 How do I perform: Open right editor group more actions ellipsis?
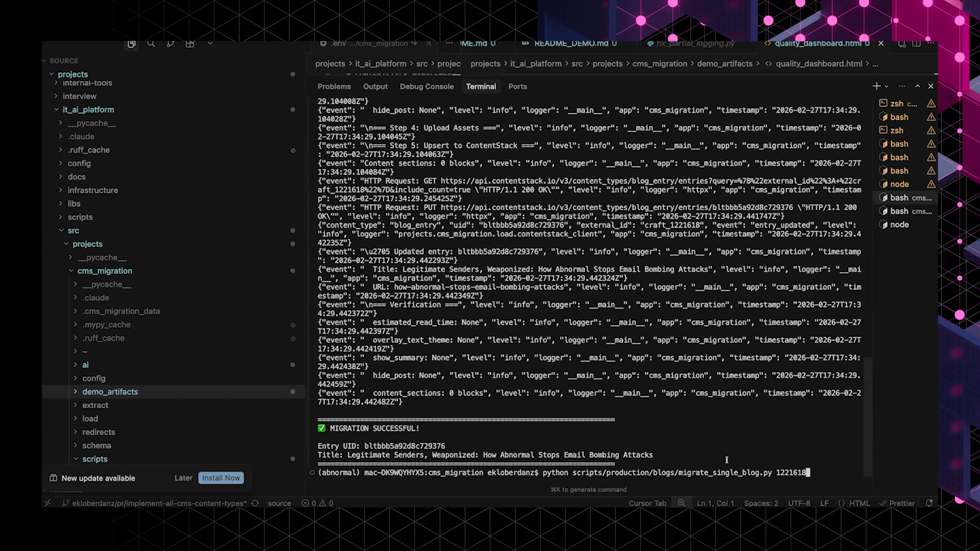pos(931,44)
